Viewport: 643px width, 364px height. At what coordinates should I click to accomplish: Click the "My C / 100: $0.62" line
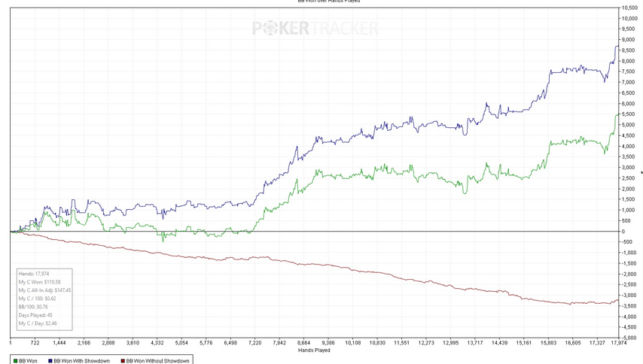coord(38,299)
